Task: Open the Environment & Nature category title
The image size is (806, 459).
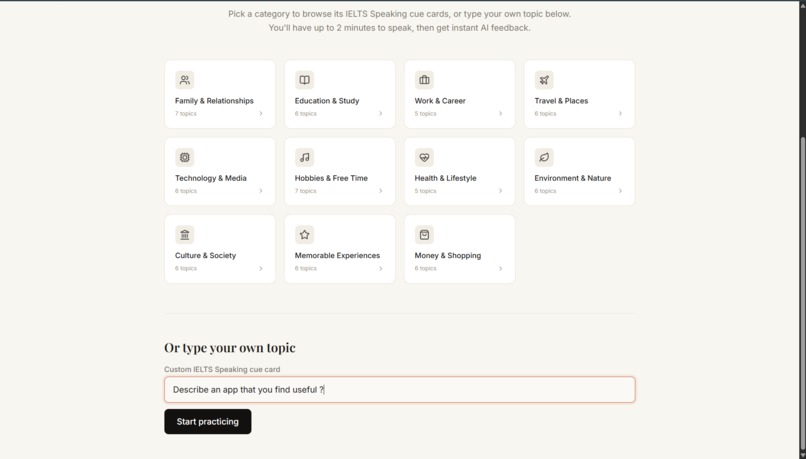Action: (x=573, y=178)
